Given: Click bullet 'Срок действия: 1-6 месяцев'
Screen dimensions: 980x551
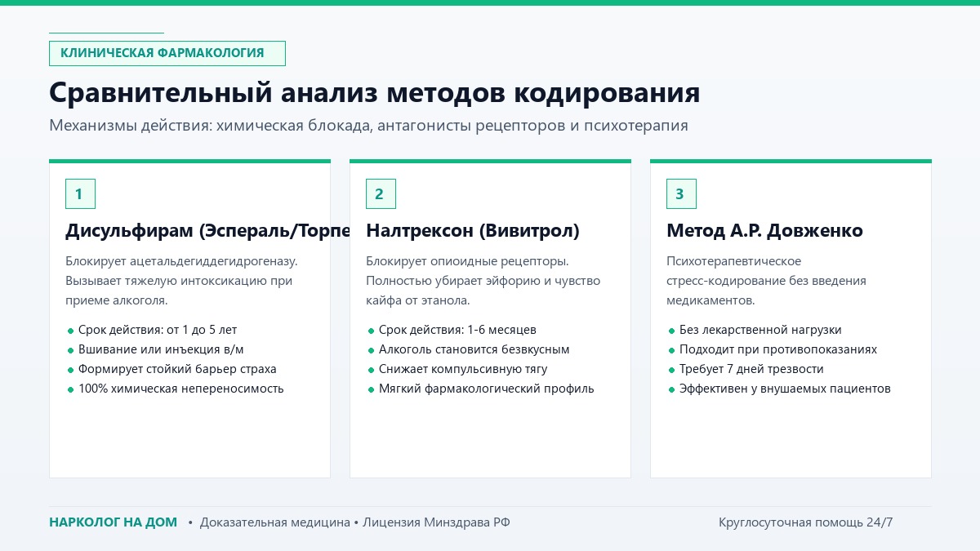Looking at the screenshot, I should (457, 330).
